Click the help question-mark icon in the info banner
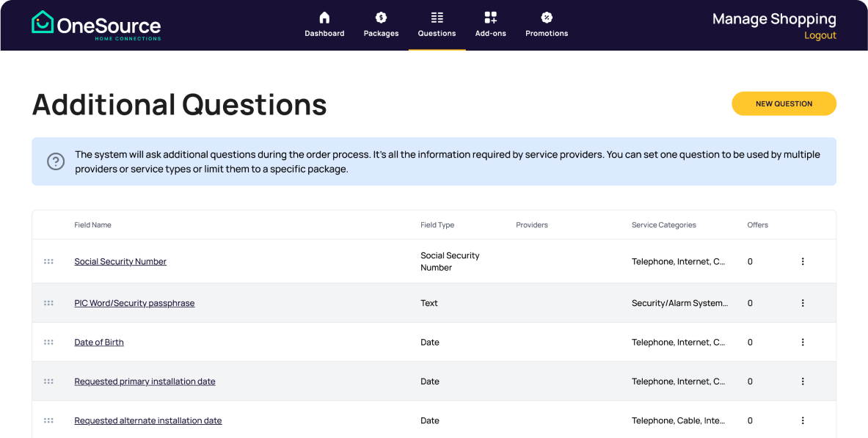This screenshot has height=438, width=868. pos(56,161)
